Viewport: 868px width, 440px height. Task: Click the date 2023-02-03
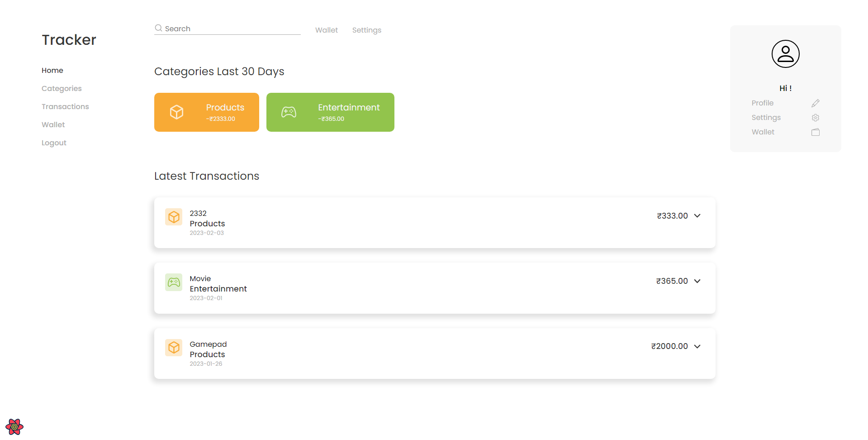click(x=207, y=233)
